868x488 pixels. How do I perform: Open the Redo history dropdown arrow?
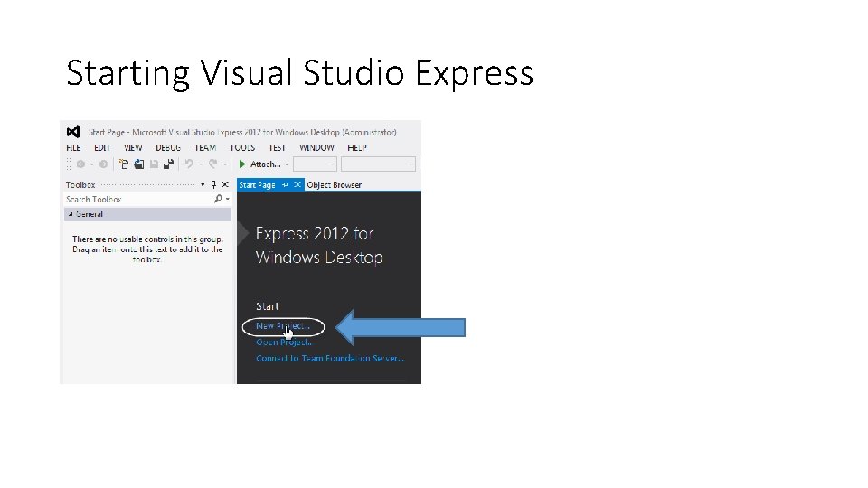tap(225, 164)
